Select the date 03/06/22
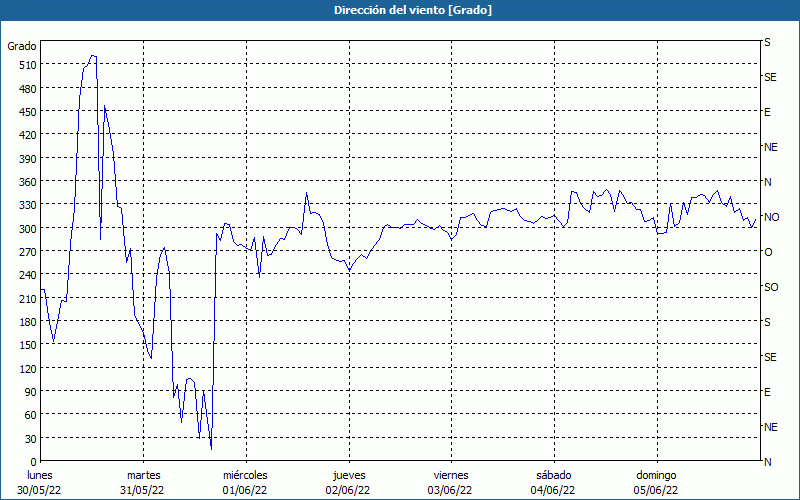The width and height of the screenshot is (800, 500). tap(450, 490)
